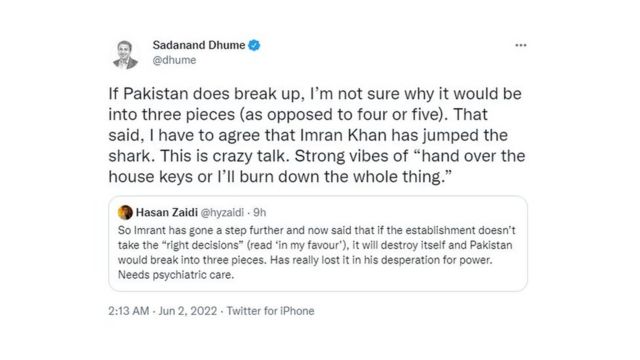Viewport: 640px width, 360px height.
Task: Click the Sadanand Dhume display name
Action: click(199, 45)
